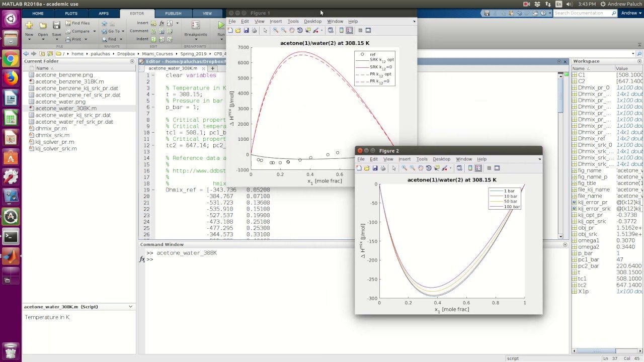This screenshot has height=362, width=644.
Task: Select acetone_benzene.png in Current Folder
Action: (x=64, y=75)
